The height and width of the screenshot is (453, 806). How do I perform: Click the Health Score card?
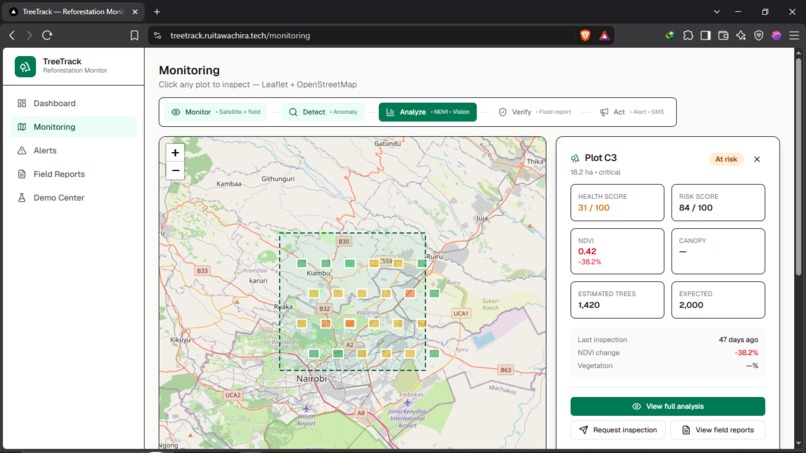pos(617,203)
